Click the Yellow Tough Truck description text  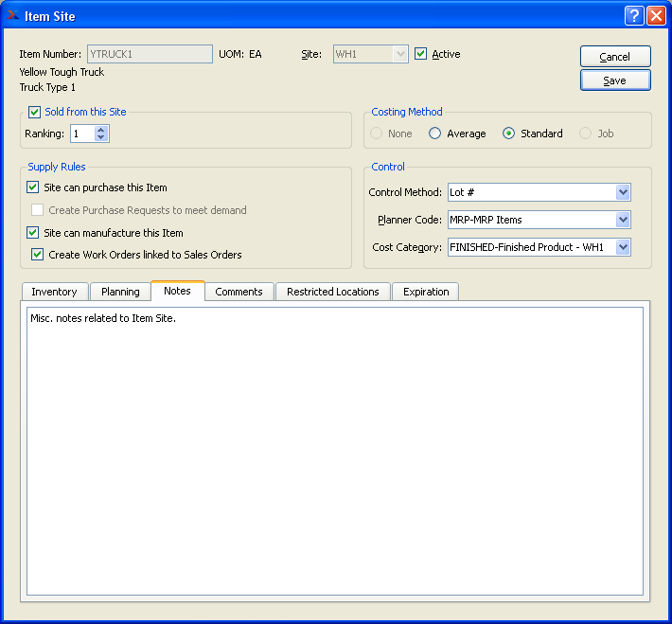pyautogui.click(x=62, y=72)
